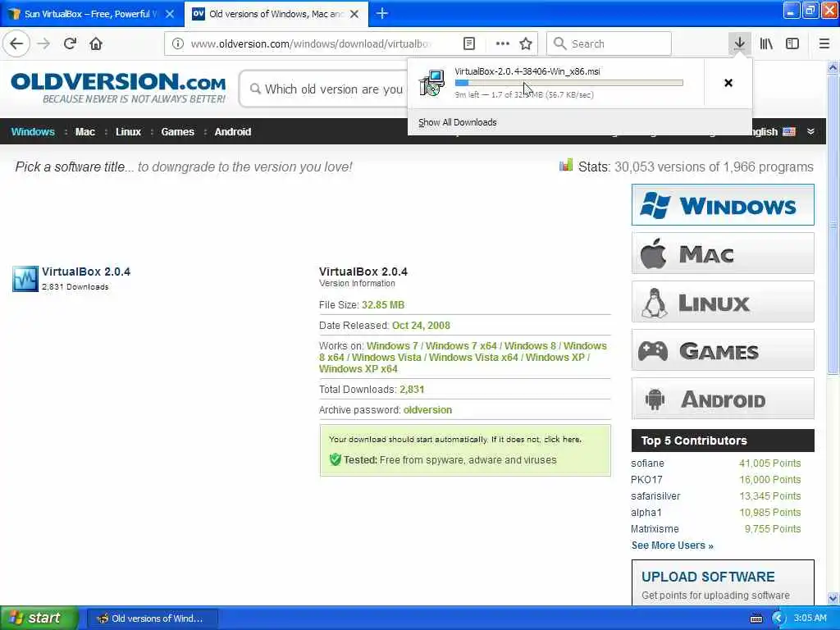The width and height of the screenshot is (840, 630).
Task: Close the Old versions tab
Action: point(354,14)
